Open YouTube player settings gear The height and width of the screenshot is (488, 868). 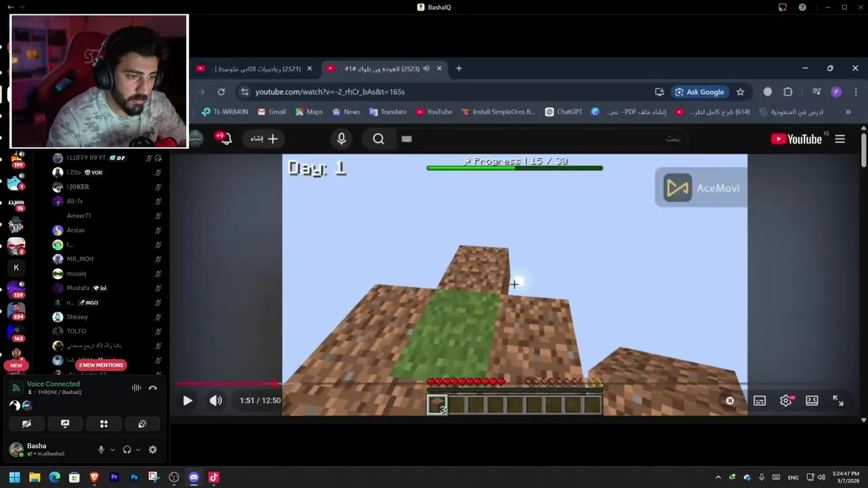[x=786, y=401]
